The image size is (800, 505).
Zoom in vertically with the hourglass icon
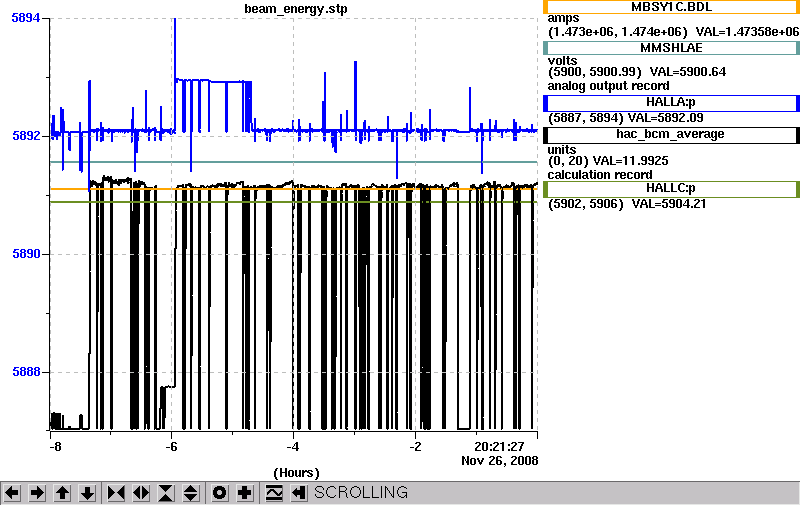point(166,493)
